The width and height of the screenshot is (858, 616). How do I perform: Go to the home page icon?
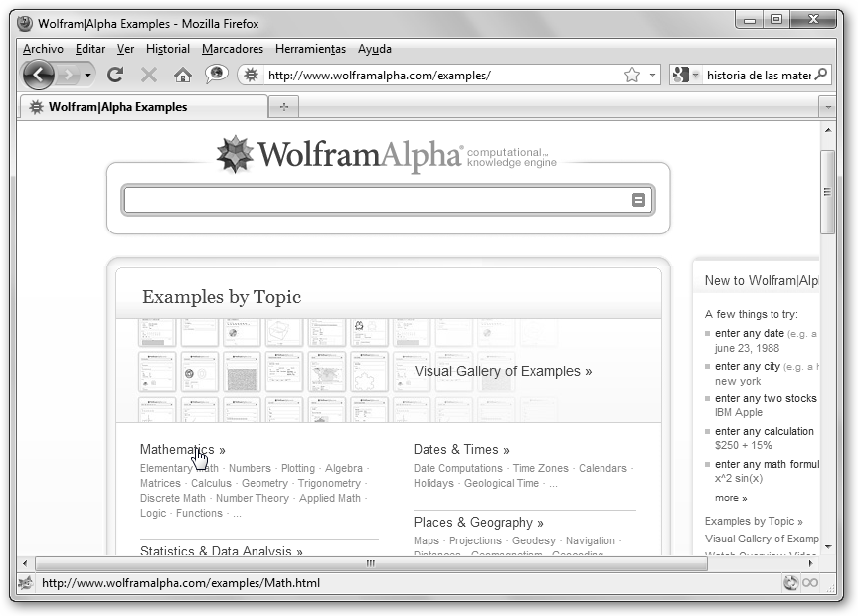[x=182, y=75]
